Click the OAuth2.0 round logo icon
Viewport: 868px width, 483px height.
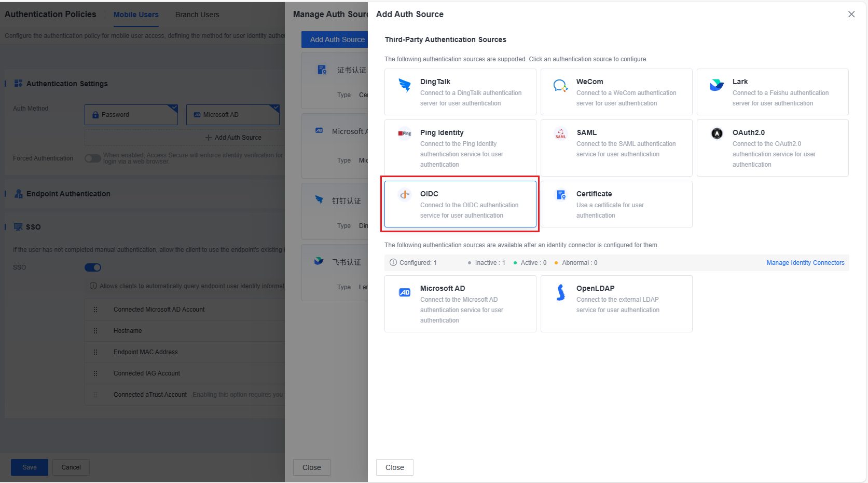(717, 133)
